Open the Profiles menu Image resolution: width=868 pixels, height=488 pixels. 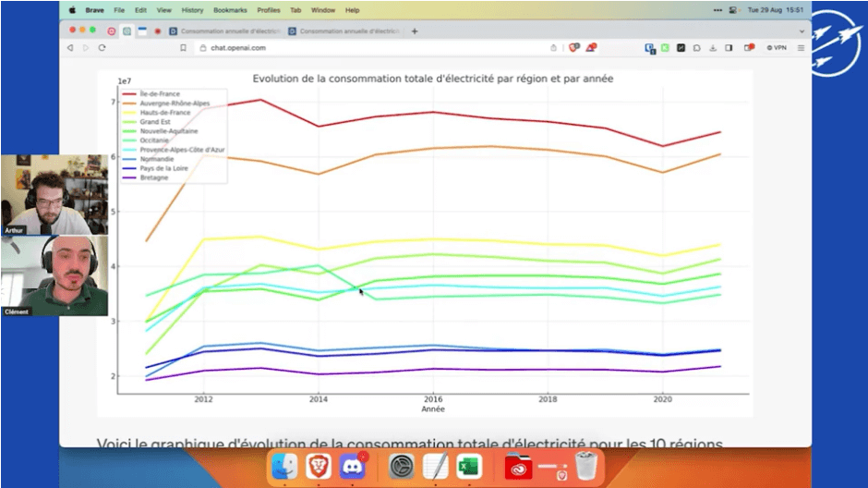coord(269,10)
